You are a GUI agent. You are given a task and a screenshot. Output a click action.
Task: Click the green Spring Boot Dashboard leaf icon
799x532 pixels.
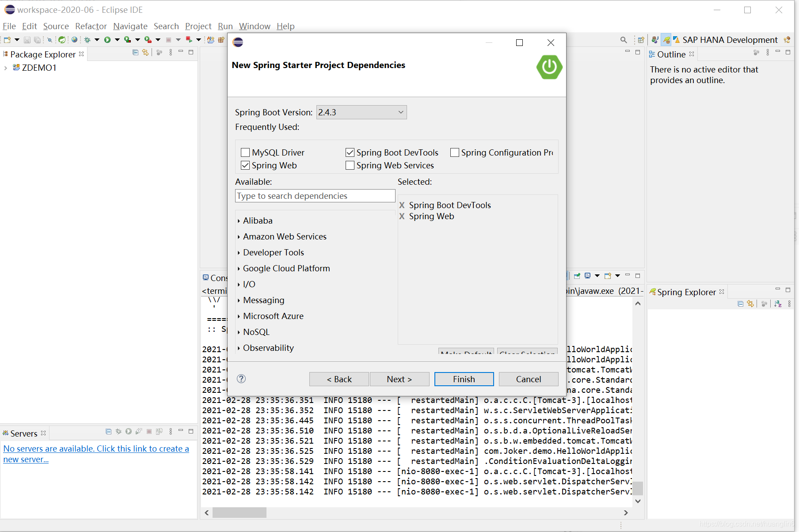(x=62, y=40)
